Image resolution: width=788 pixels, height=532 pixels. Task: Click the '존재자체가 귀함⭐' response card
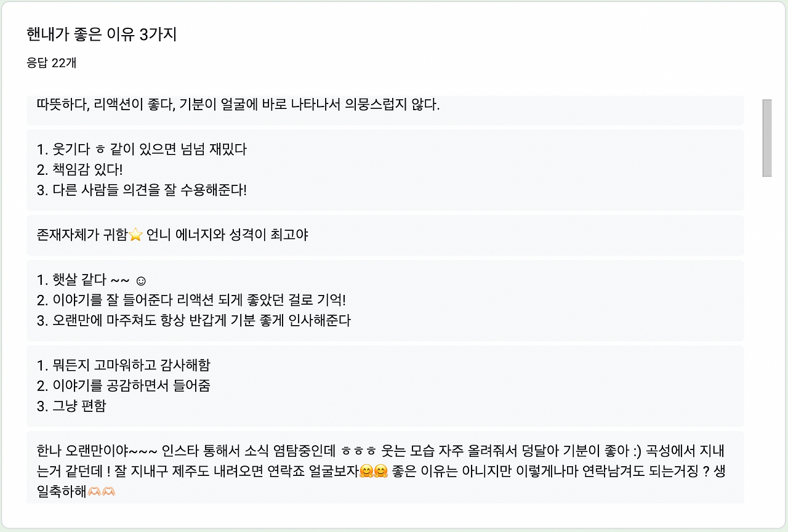[172, 235]
